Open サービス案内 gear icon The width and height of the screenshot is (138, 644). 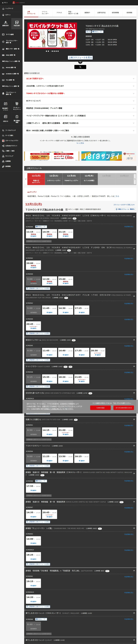point(3,135)
